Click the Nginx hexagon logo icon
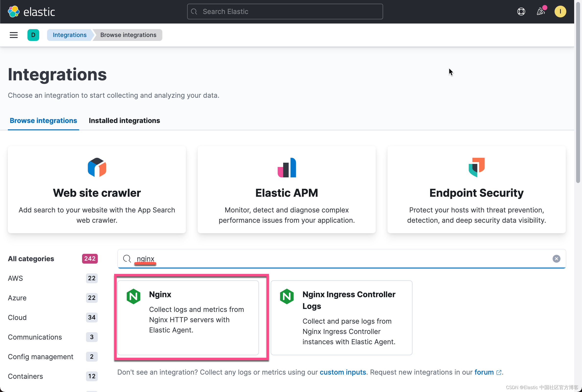Viewport: 582px width, 392px height. 133,296
